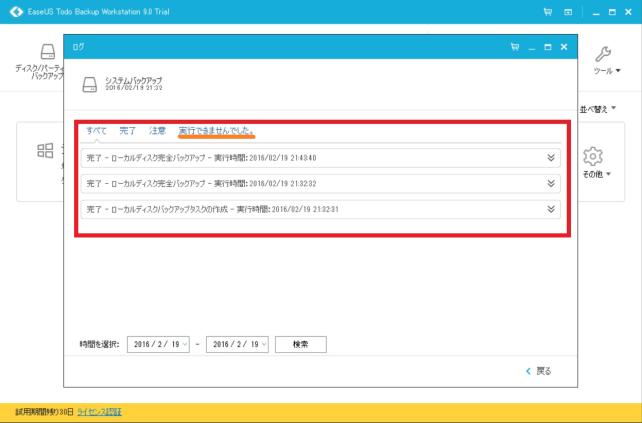
Task: Expand the log entry dated 21:32:32
Action: click(x=551, y=183)
